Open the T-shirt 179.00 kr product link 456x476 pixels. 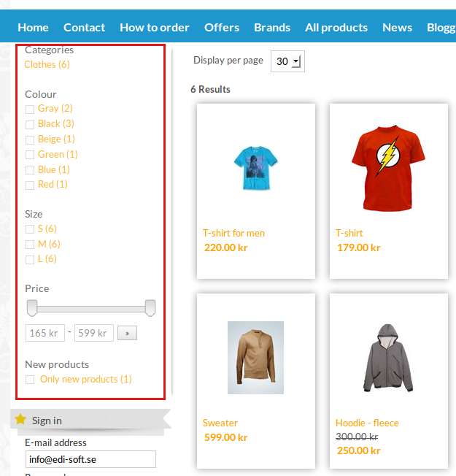click(349, 233)
